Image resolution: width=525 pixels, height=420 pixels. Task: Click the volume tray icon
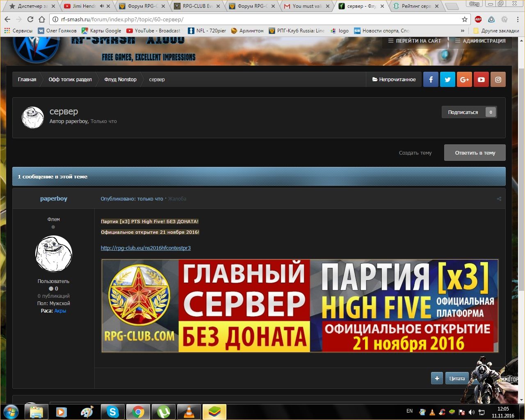(x=472, y=412)
